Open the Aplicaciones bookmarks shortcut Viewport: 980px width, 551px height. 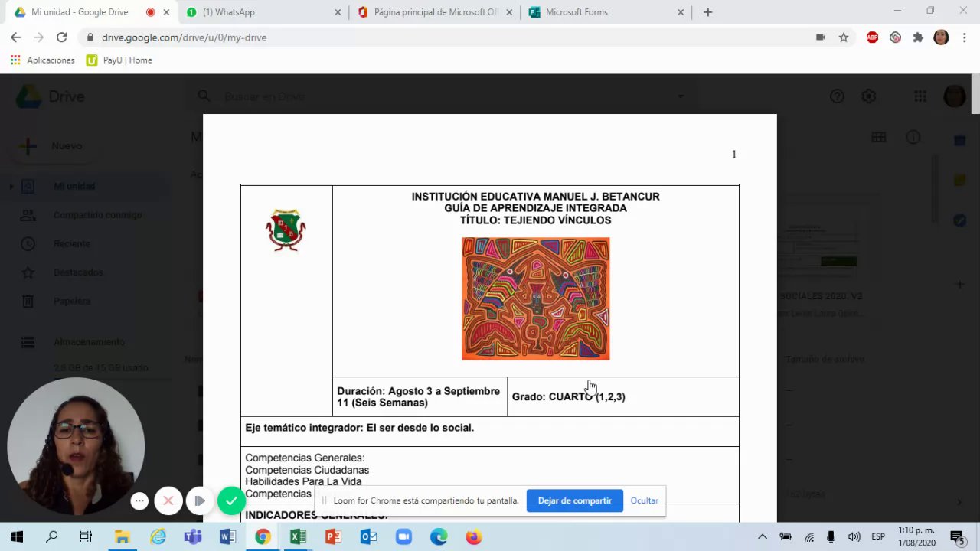[x=42, y=60]
